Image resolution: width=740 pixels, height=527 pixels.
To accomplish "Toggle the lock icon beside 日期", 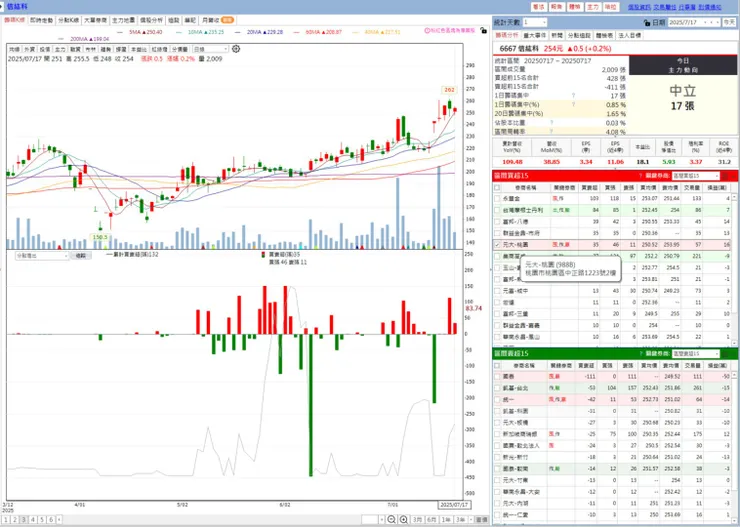I will (647, 23).
